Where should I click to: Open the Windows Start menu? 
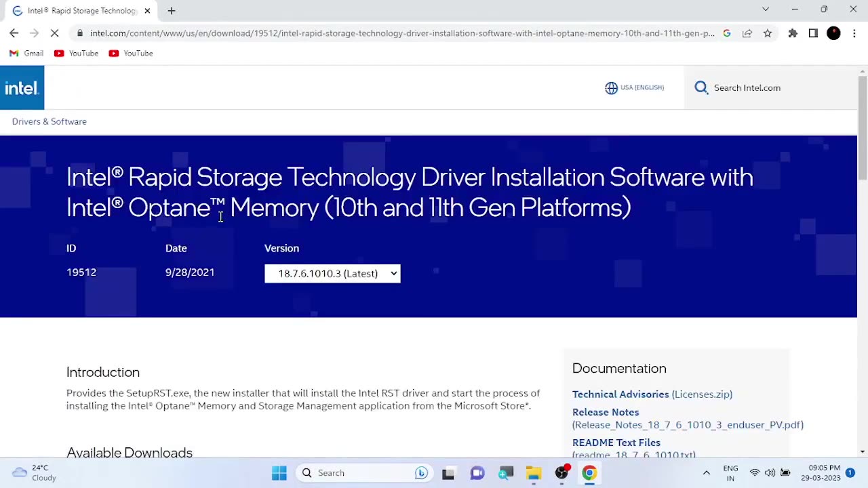point(279,473)
